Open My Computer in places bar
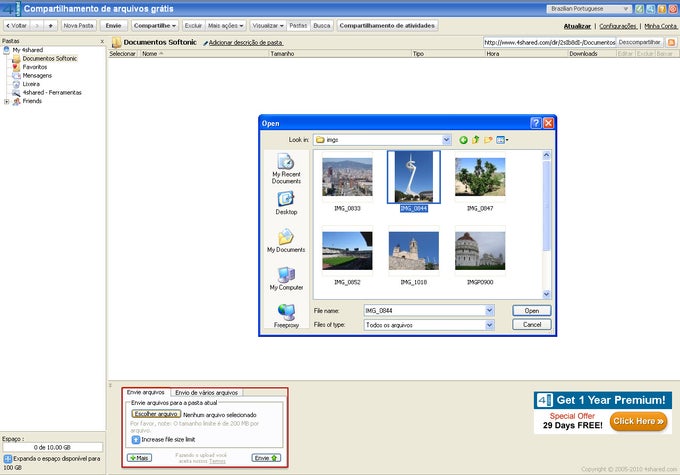 pyautogui.click(x=286, y=278)
